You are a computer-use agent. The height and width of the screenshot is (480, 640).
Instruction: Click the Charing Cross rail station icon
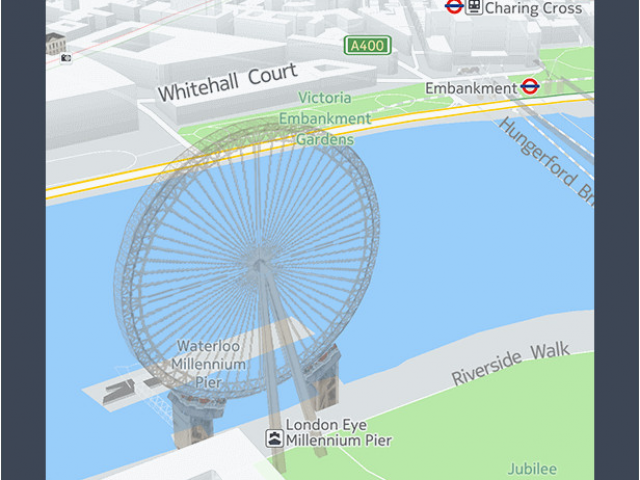[x=474, y=7]
